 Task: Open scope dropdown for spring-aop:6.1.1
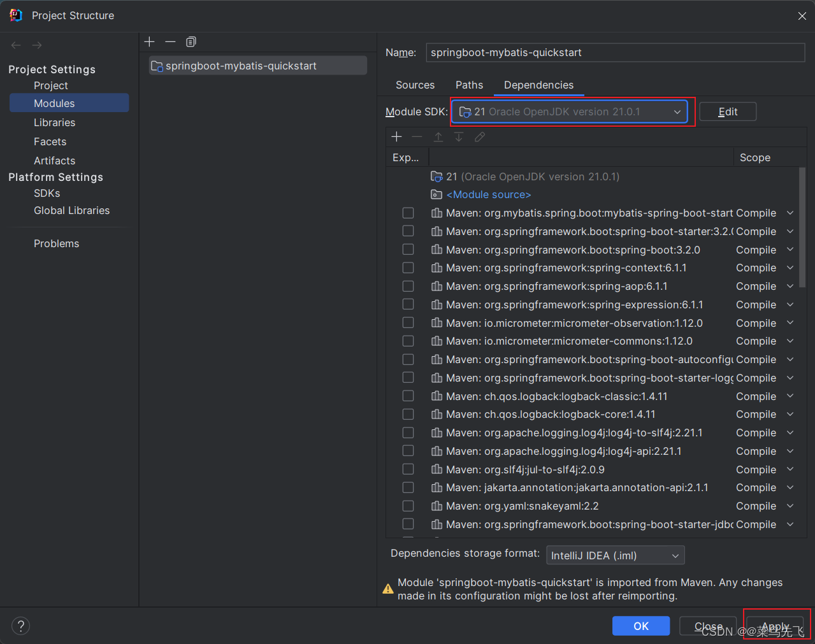click(x=790, y=286)
